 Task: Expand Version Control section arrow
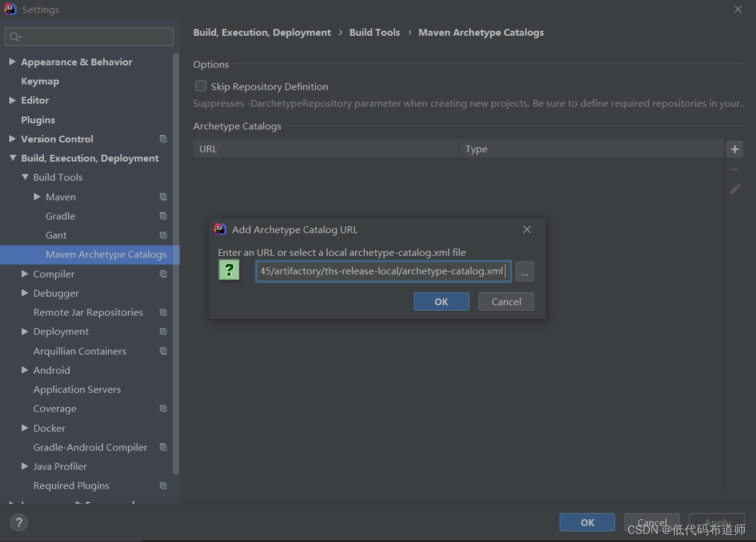pos(12,139)
